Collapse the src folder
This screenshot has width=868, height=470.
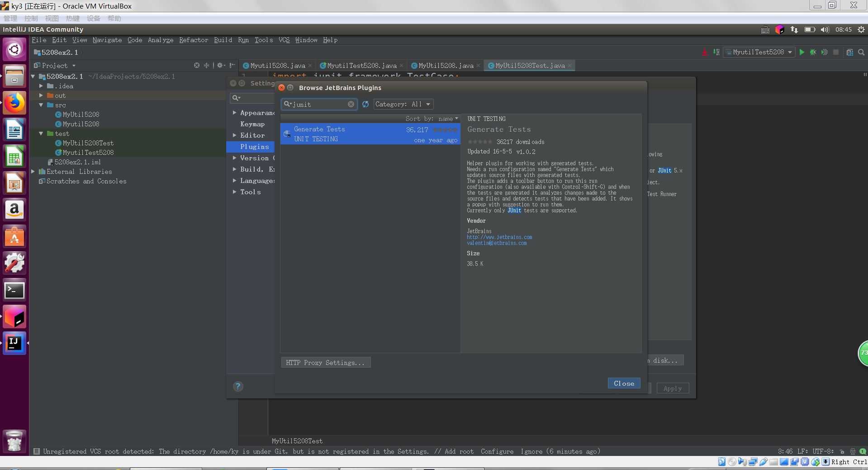[41, 105]
